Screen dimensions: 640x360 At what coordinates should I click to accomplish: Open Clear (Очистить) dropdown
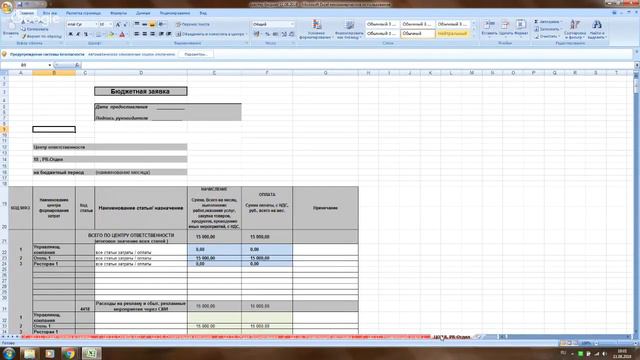pos(547,36)
